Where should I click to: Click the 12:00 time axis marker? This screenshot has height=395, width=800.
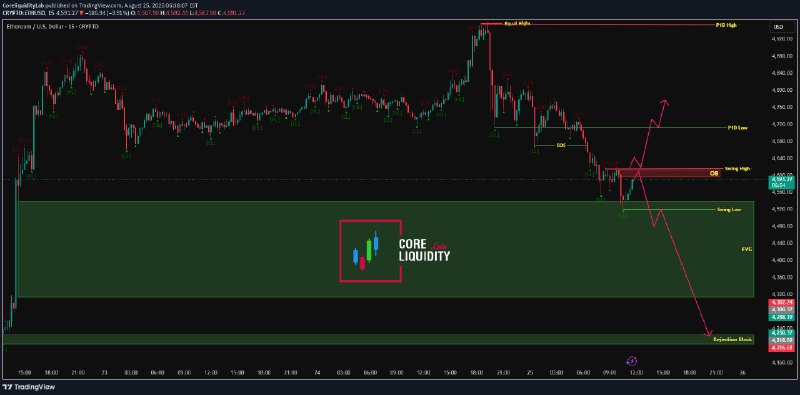click(636, 373)
